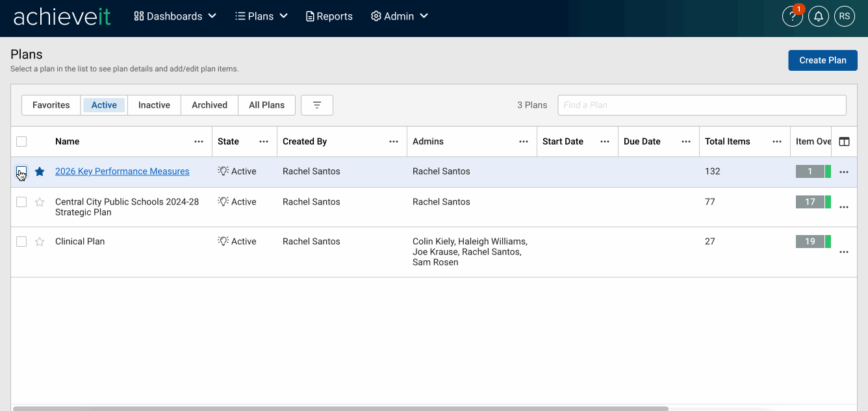
Task: Open the Clinical Plan entry
Action: 80,242
